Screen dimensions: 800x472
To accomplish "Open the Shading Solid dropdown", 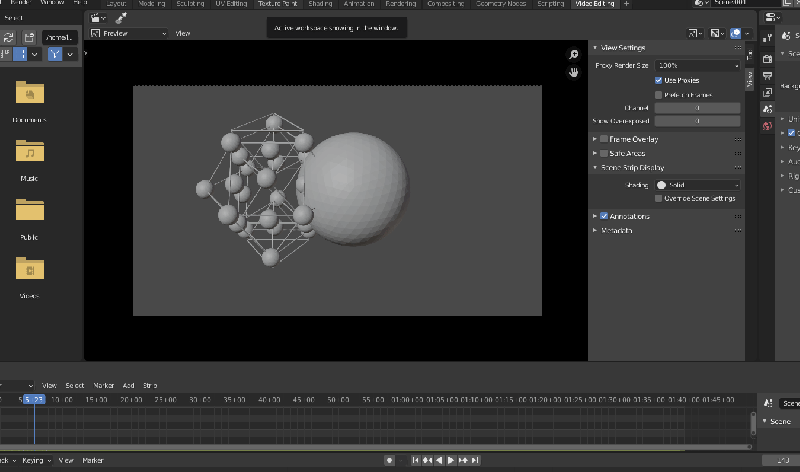I will pos(697,185).
